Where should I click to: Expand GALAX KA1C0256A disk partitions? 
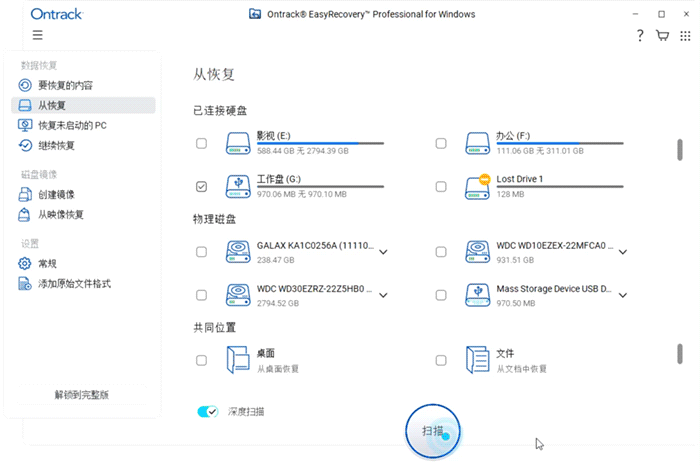tap(383, 252)
